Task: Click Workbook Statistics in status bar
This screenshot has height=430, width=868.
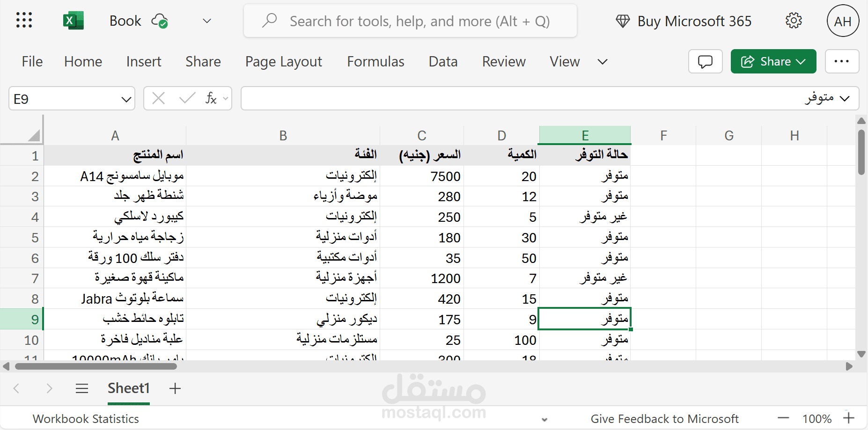Action: 86,419
